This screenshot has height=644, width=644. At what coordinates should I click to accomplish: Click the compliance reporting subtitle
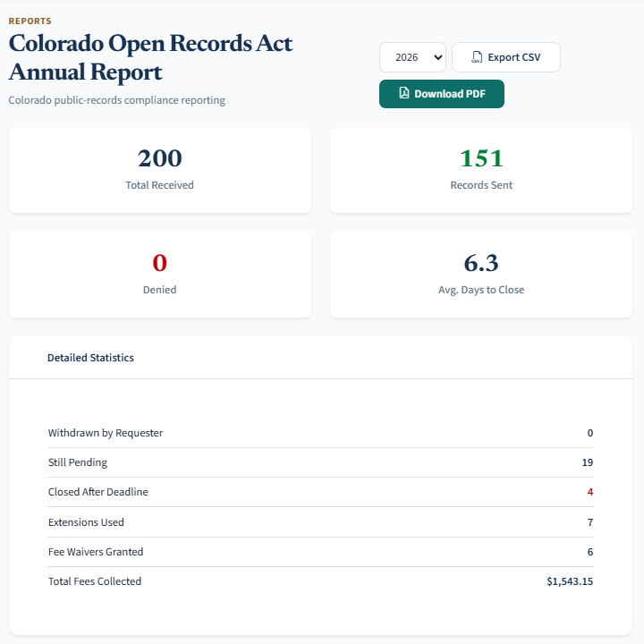coord(116,100)
